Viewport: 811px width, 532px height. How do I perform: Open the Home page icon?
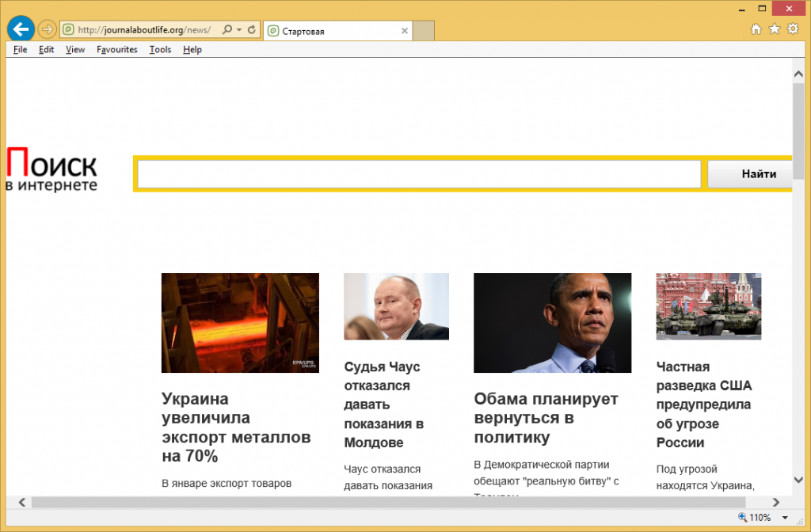click(756, 29)
